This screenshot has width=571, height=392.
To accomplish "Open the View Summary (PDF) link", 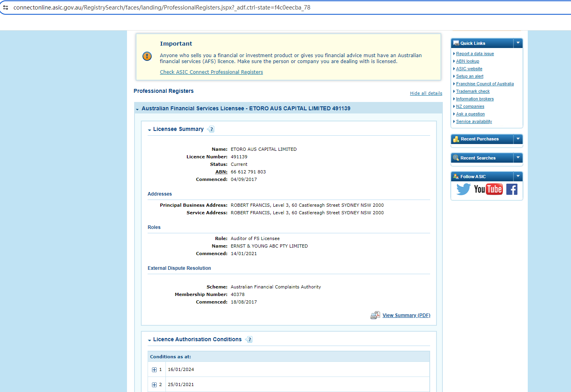I will point(406,315).
